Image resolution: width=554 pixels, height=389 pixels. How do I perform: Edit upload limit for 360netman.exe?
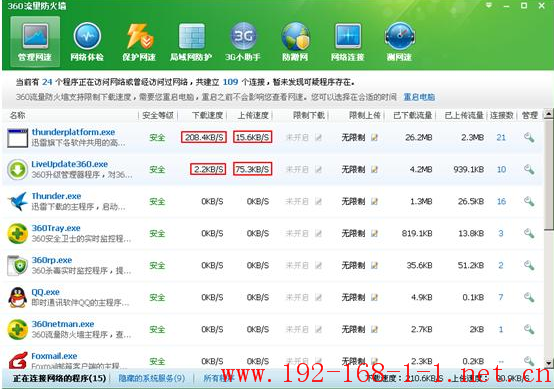374,330
